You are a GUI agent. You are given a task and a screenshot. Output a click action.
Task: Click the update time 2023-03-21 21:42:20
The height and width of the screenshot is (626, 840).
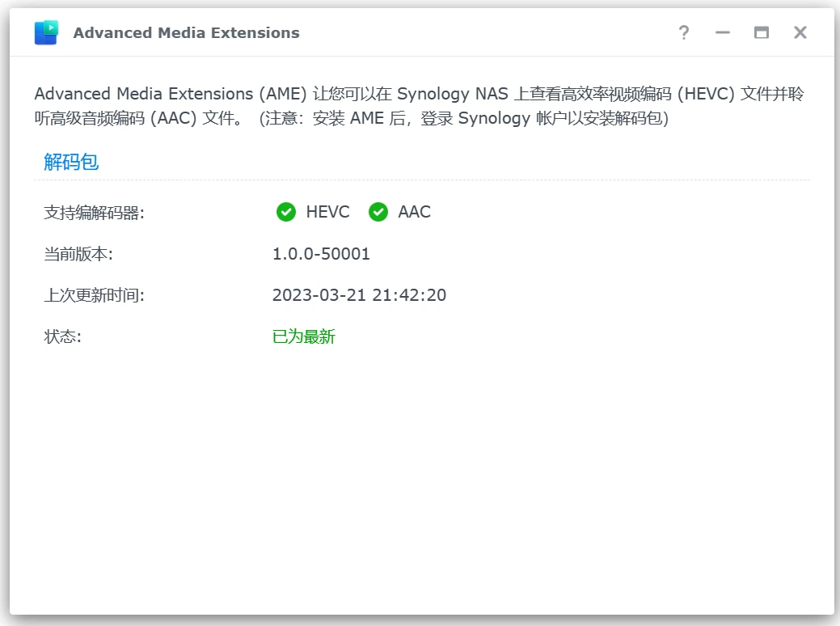click(360, 294)
